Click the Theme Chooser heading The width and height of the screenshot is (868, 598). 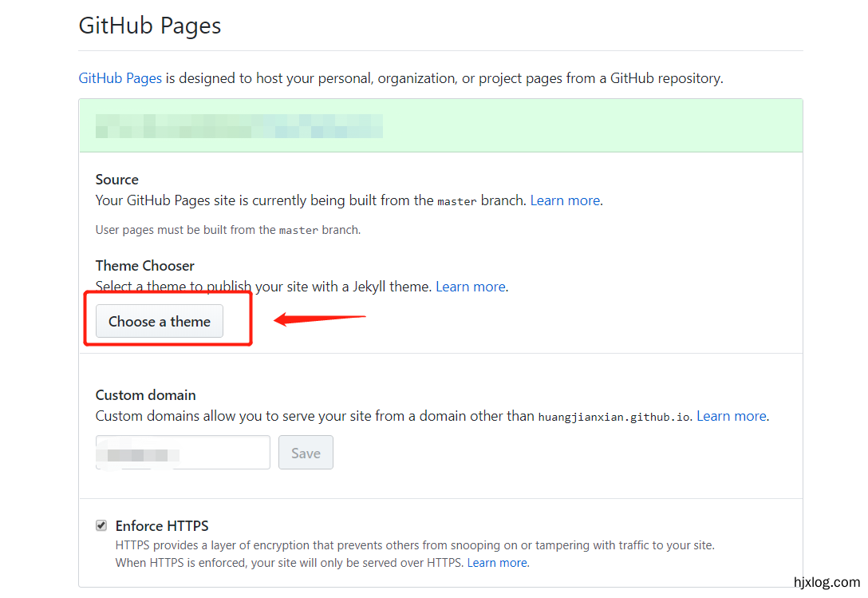point(145,266)
